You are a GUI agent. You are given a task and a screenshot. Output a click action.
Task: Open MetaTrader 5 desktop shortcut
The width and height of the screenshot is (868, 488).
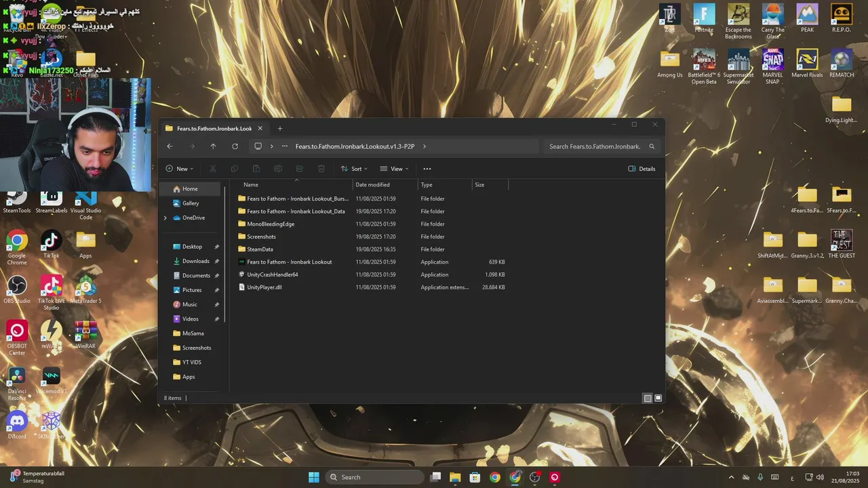tap(85, 289)
